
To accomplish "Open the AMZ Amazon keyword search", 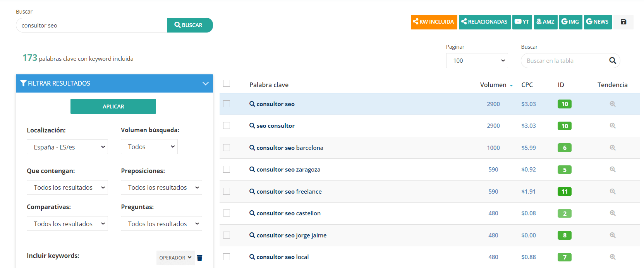I will point(545,22).
